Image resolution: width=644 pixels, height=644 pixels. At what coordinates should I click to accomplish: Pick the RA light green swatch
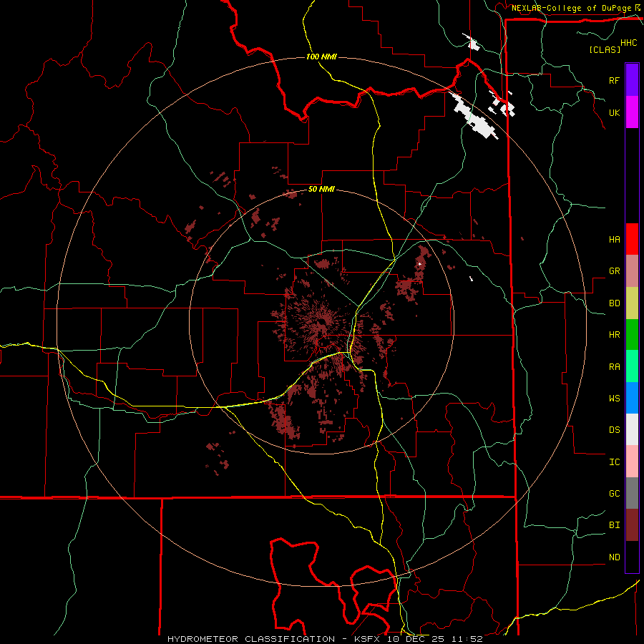(x=632, y=366)
